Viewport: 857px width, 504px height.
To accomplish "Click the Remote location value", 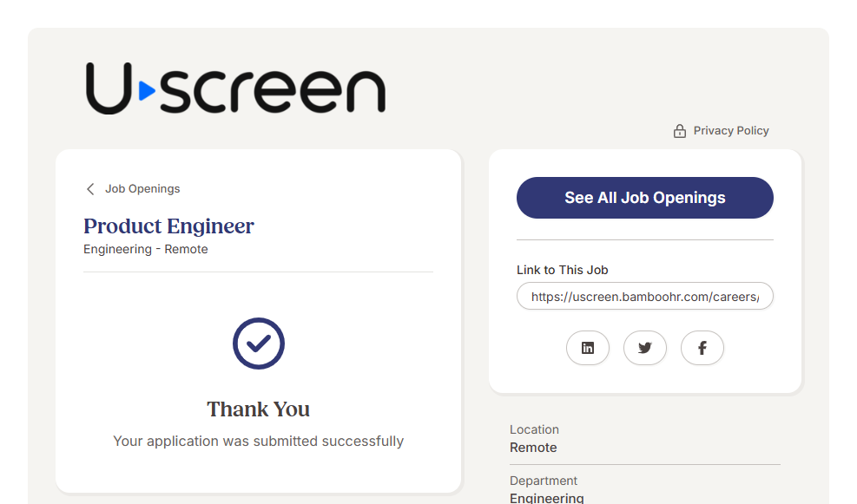I will click(x=533, y=448).
